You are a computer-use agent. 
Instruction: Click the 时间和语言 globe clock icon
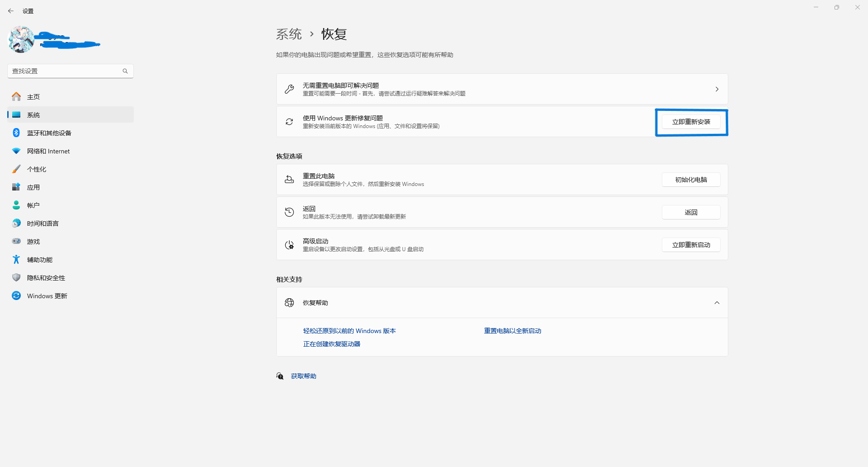pos(16,223)
